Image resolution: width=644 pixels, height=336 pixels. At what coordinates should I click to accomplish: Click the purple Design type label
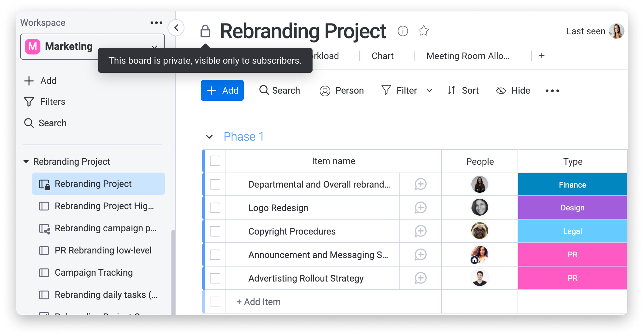(572, 208)
